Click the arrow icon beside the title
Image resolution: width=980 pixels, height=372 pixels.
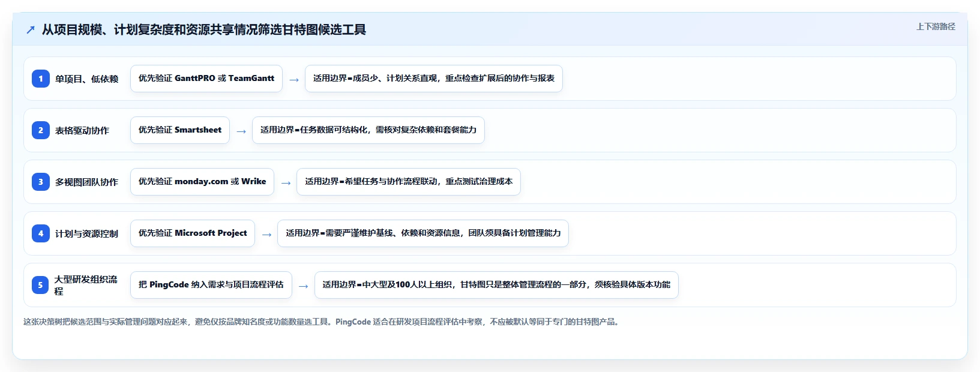tap(31, 29)
